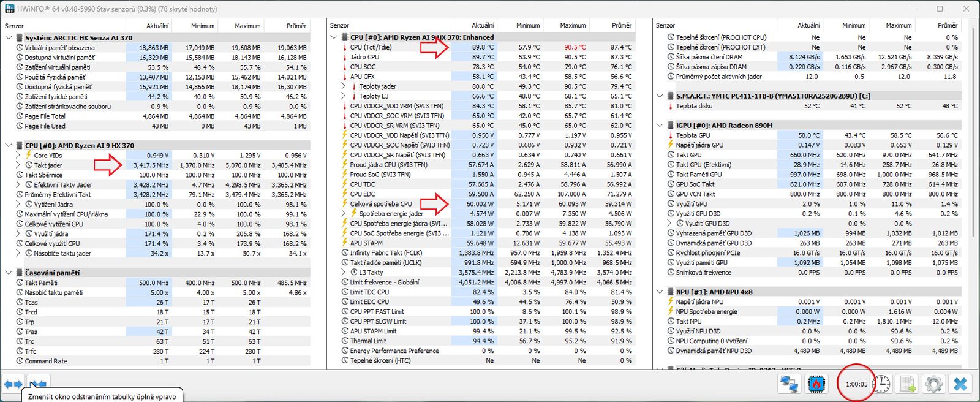Click the lightning icon beside APU STAPM
The width and height of the screenshot is (980, 402).
(x=344, y=243)
